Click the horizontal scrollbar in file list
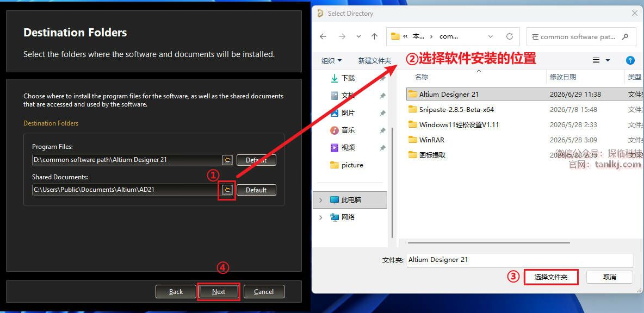This screenshot has height=313, width=644. (489, 243)
